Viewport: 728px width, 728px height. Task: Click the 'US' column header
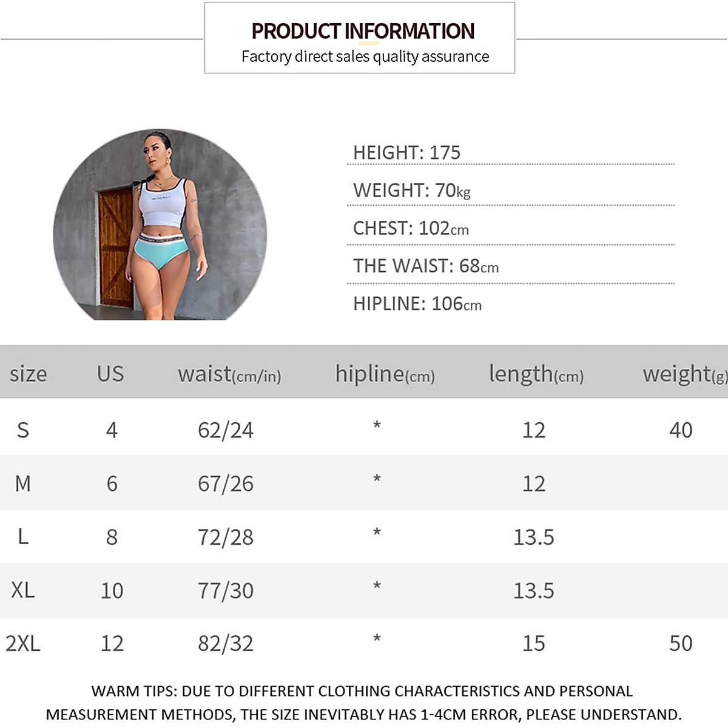[x=110, y=374]
